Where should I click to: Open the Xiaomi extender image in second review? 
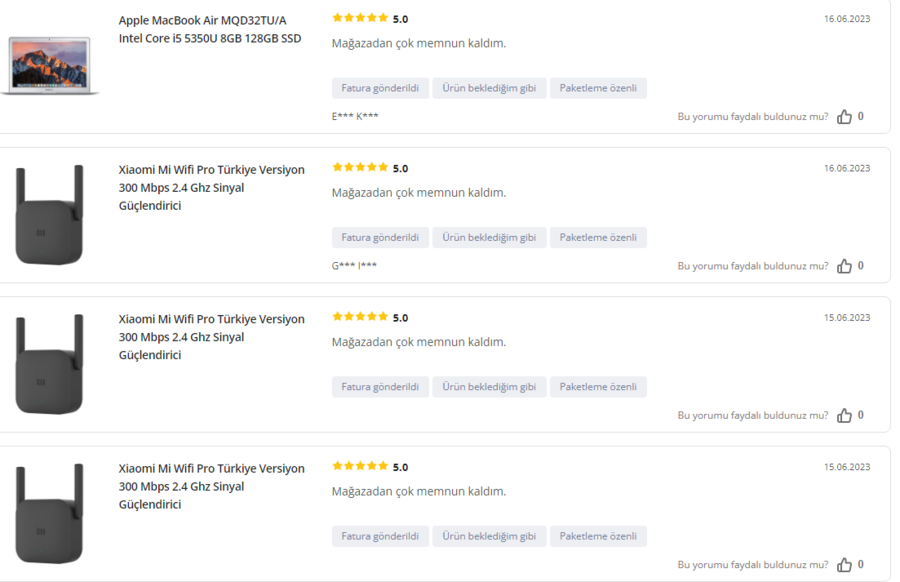[x=49, y=215]
